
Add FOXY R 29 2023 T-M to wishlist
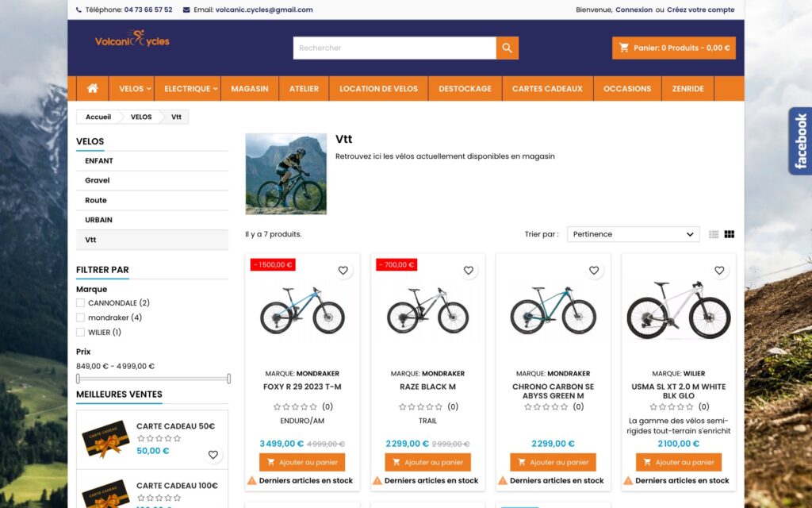pyautogui.click(x=343, y=270)
